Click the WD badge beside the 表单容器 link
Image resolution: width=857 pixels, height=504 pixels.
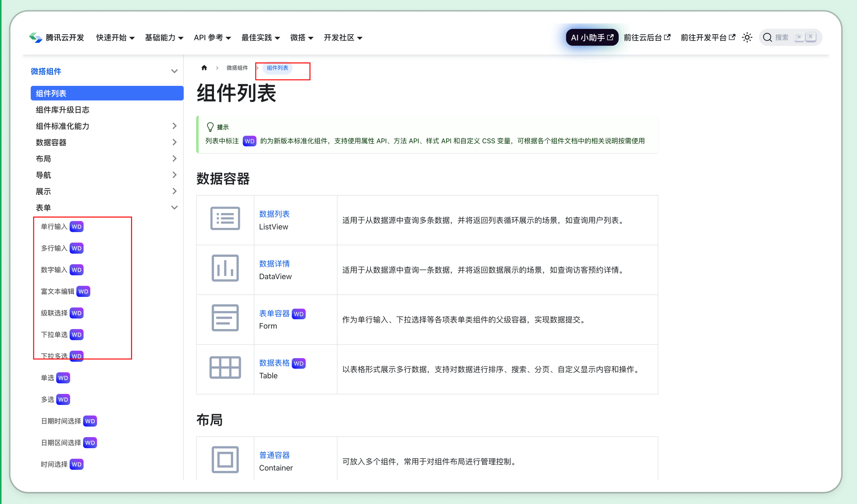pos(299,314)
